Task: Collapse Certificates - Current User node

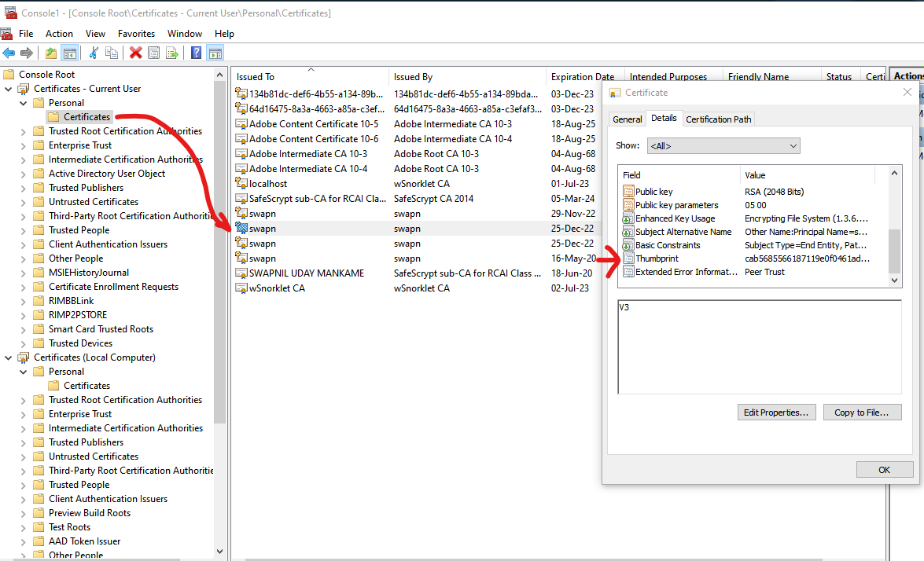Action: [x=8, y=88]
